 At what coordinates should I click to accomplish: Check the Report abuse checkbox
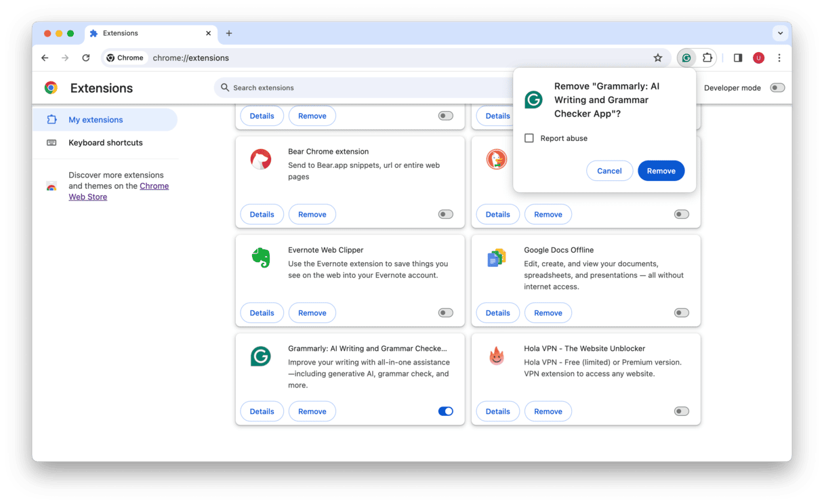pyautogui.click(x=529, y=138)
